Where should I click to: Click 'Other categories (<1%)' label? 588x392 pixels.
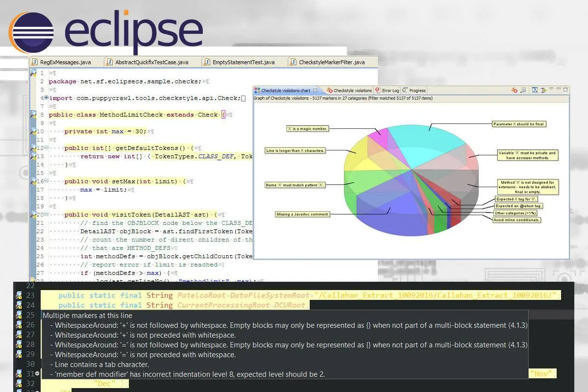(x=515, y=213)
